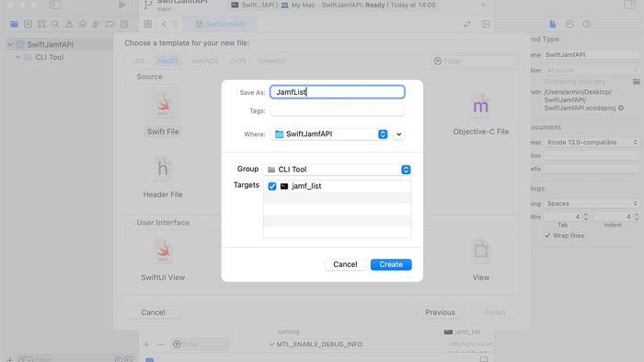Select the SwiftUI View template
The width and height of the screenshot is (644, 362).
point(163,260)
